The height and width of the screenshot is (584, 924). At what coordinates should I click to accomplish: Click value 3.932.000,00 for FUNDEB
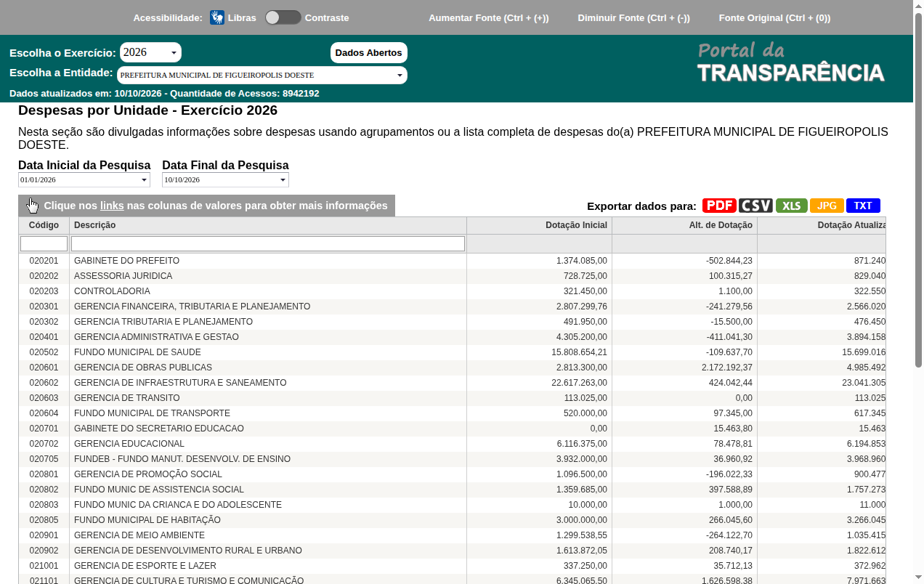582,459
